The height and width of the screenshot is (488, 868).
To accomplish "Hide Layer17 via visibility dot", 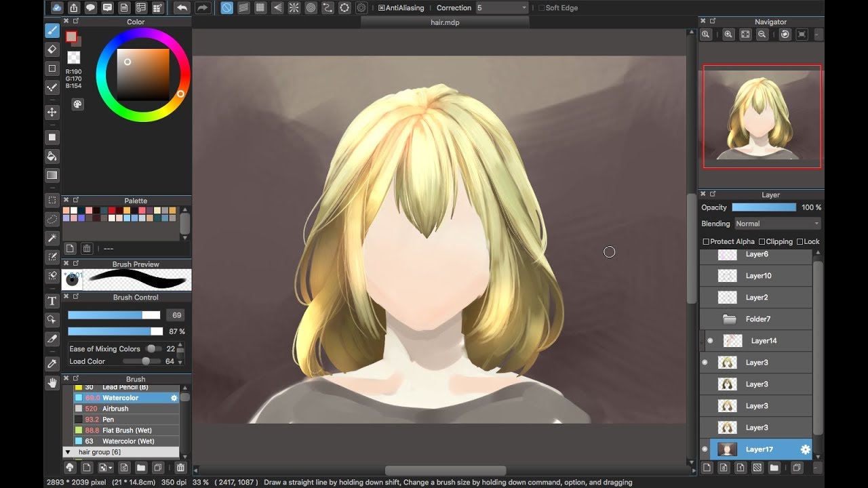I will 705,449.
